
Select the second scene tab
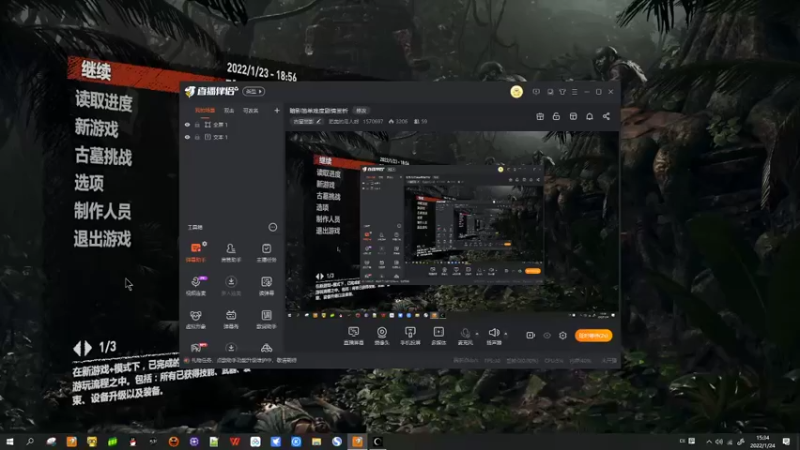229,111
